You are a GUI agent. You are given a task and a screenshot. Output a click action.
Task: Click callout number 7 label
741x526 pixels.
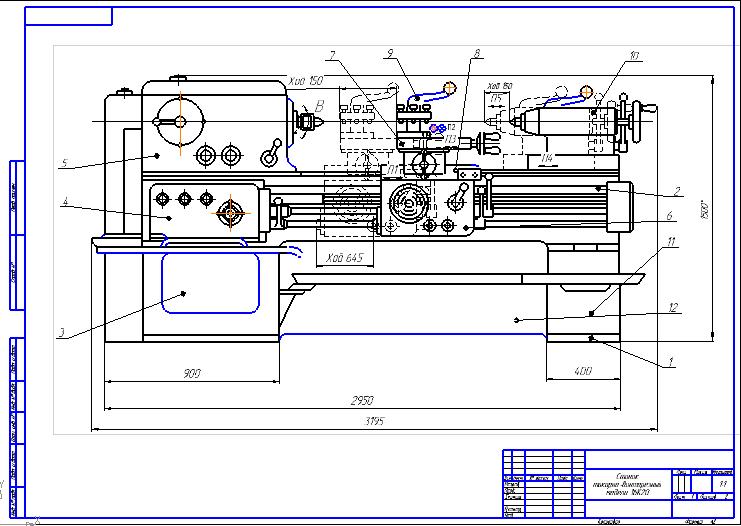(330, 53)
